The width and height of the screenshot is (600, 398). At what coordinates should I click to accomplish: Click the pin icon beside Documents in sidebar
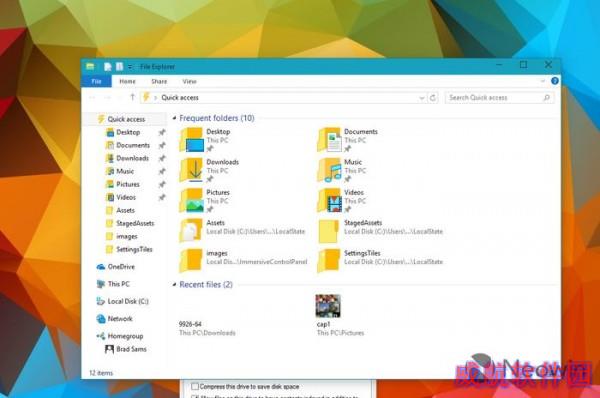click(x=162, y=145)
